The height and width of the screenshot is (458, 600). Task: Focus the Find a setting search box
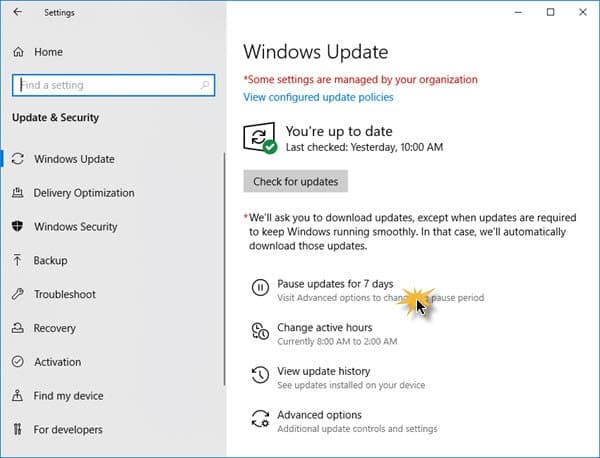(113, 85)
